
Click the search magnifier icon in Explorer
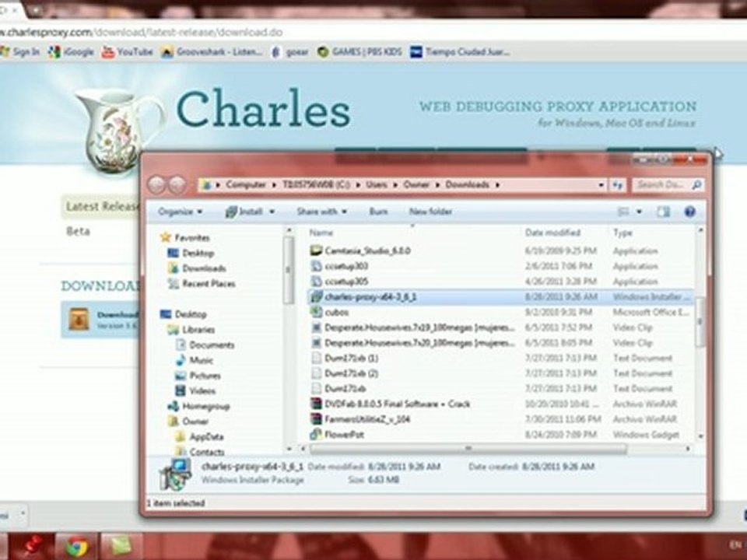click(696, 185)
